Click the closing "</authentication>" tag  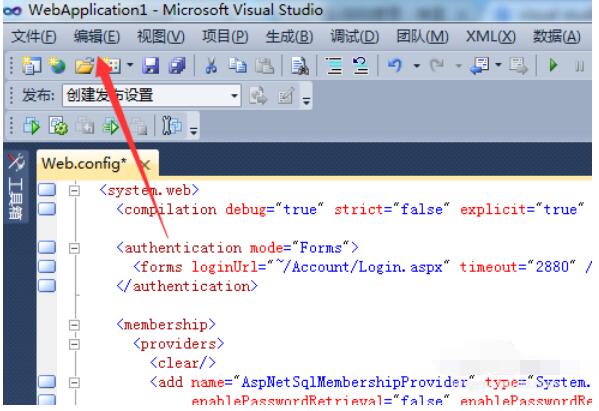pyautogui.click(x=187, y=286)
